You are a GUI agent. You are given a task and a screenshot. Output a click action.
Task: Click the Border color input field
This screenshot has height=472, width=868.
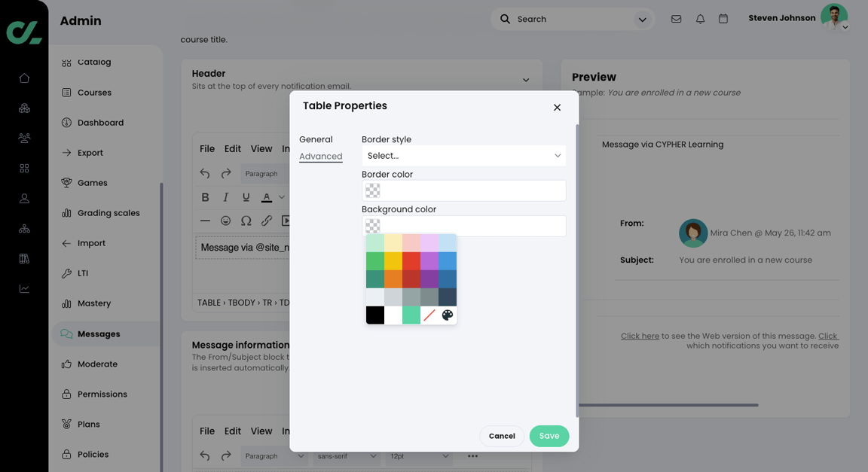pyautogui.click(x=463, y=191)
